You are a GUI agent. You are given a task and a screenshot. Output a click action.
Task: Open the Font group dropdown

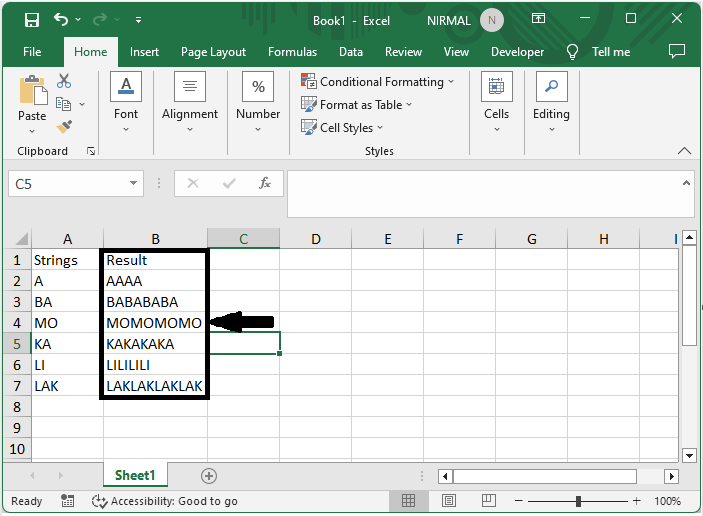[x=126, y=102]
